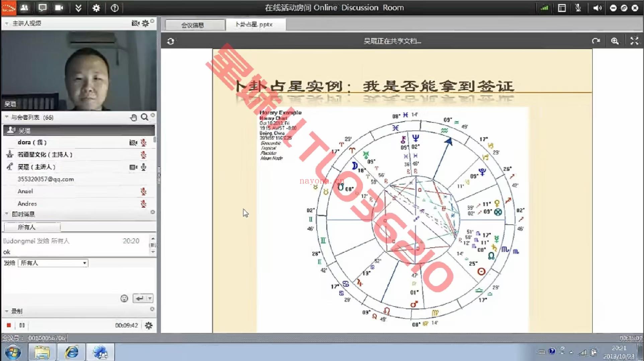The height and width of the screenshot is (361, 644).
Task: Toggle the disabled camera icon in 主讲人视频 header
Action: pos(135,23)
